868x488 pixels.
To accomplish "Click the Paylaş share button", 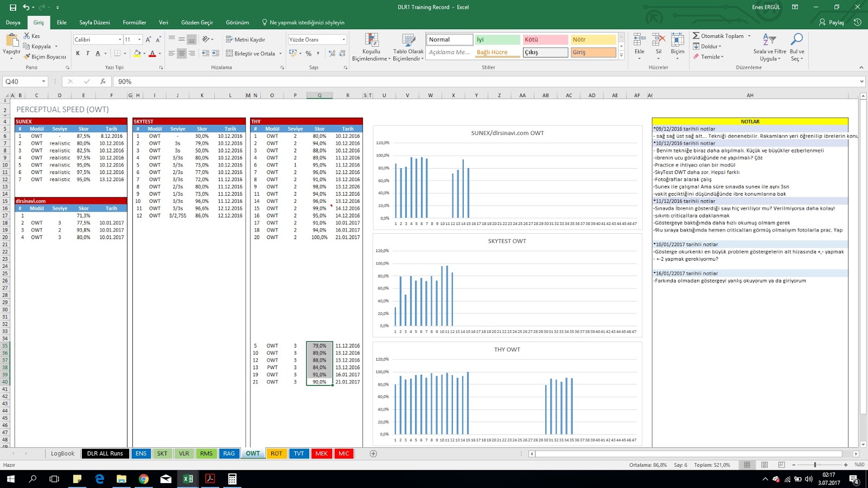I will click(832, 22).
